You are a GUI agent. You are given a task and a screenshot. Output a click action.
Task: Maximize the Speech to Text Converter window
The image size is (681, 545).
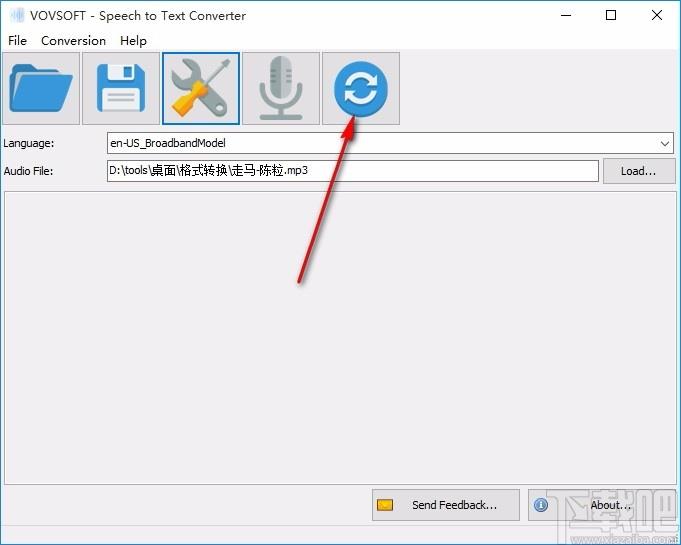click(x=611, y=16)
